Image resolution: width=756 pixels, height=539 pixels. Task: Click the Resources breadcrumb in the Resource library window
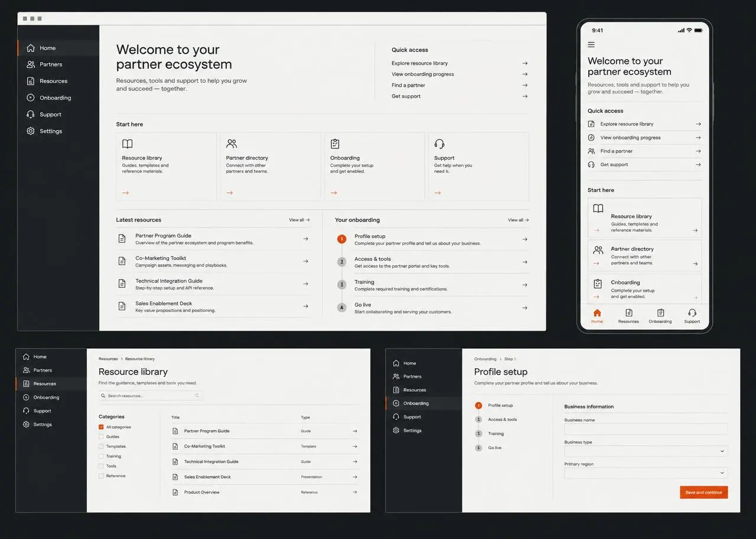pyautogui.click(x=108, y=359)
